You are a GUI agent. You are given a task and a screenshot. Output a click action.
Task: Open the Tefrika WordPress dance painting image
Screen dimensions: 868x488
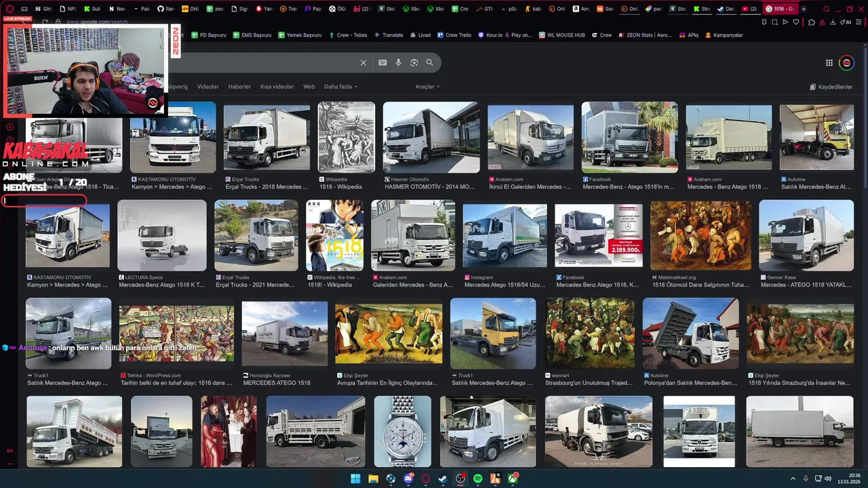pyautogui.click(x=176, y=333)
